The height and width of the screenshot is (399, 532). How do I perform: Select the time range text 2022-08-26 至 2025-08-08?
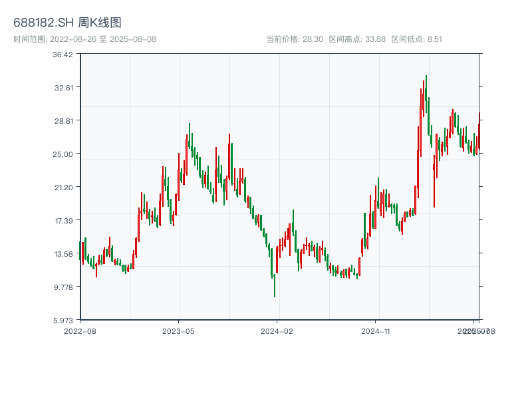click(x=103, y=39)
